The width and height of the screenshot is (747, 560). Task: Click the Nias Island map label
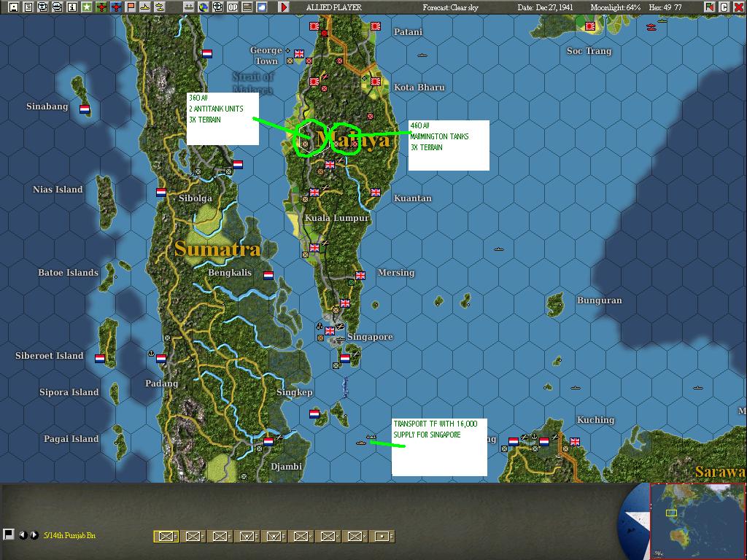(58, 190)
